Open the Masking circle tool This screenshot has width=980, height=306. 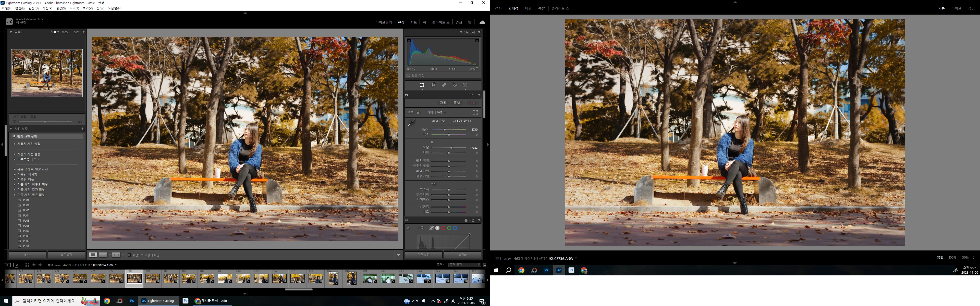[465, 85]
